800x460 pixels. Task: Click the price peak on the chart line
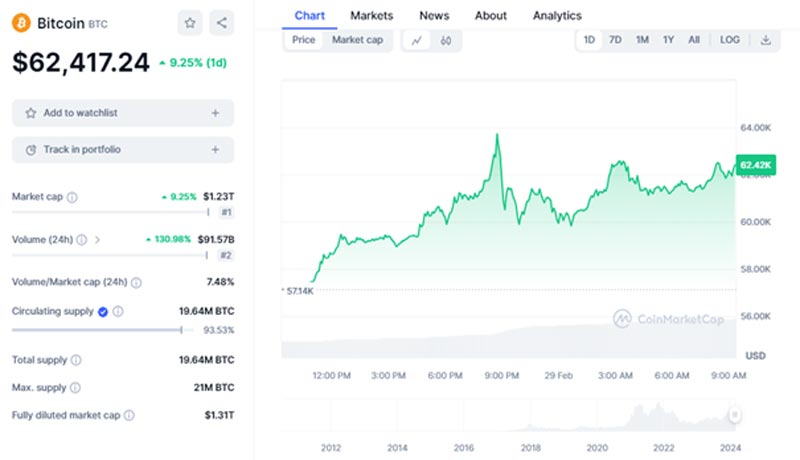coord(497,135)
